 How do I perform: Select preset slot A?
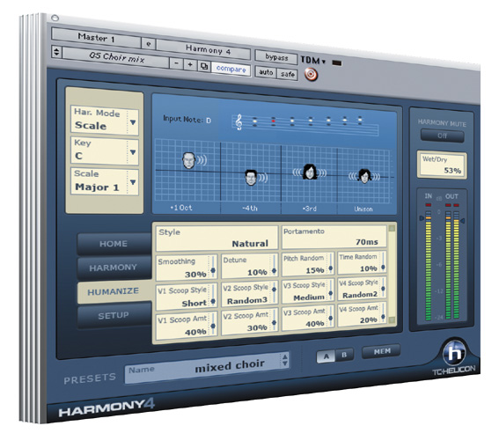point(326,356)
